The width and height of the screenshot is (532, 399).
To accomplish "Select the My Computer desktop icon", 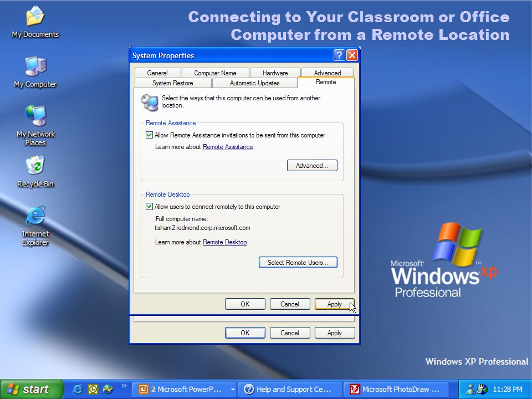I will [x=35, y=72].
